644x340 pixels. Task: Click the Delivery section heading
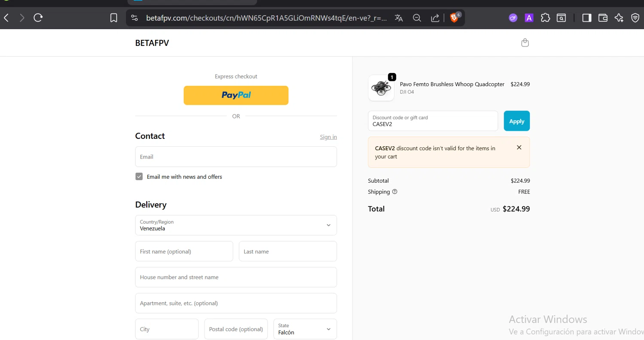(x=151, y=205)
